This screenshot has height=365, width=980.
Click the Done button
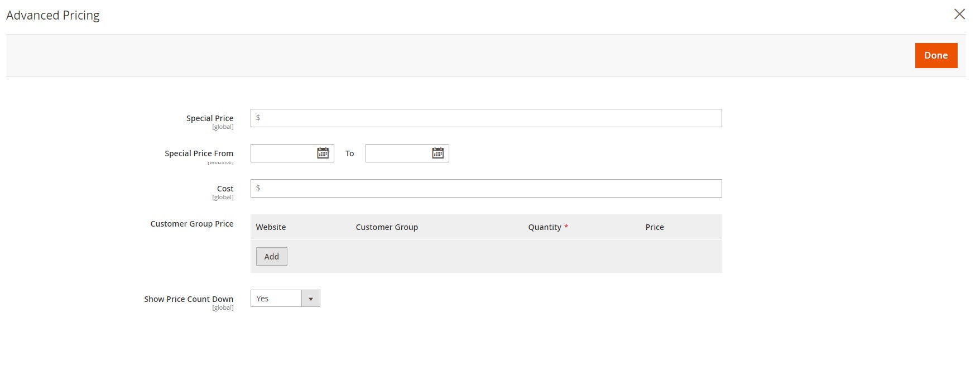pyautogui.click(x=936, y=55)
